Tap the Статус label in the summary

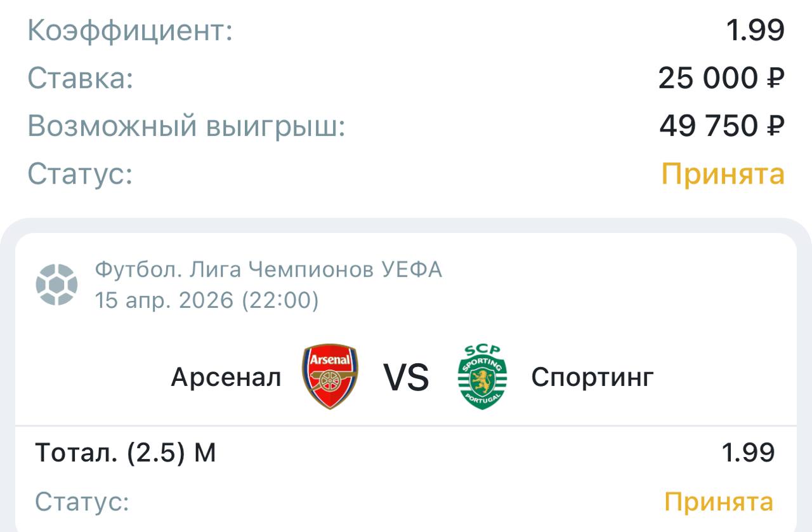pos(80,174)
